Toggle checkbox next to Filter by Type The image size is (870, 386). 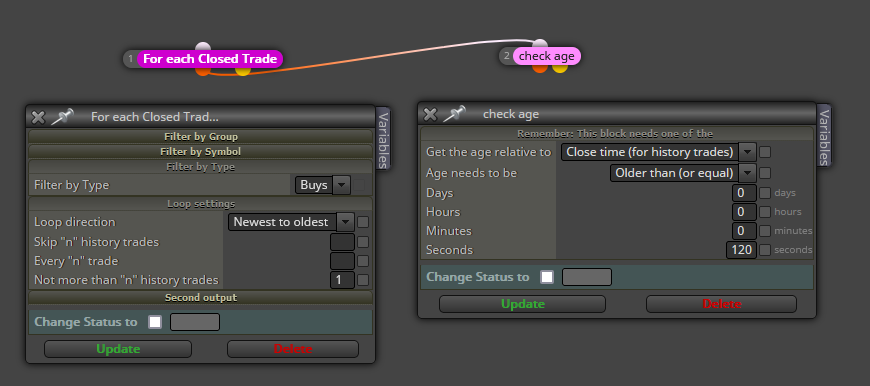[360, 185]
